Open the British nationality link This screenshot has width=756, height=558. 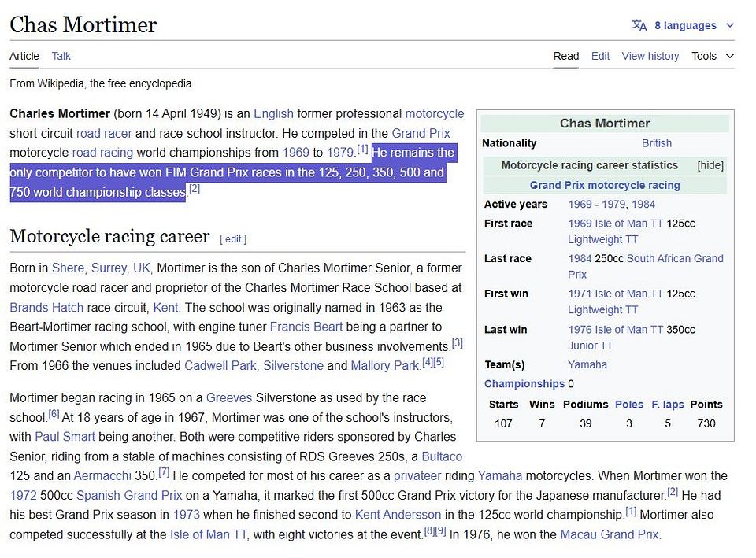[657, 143]
